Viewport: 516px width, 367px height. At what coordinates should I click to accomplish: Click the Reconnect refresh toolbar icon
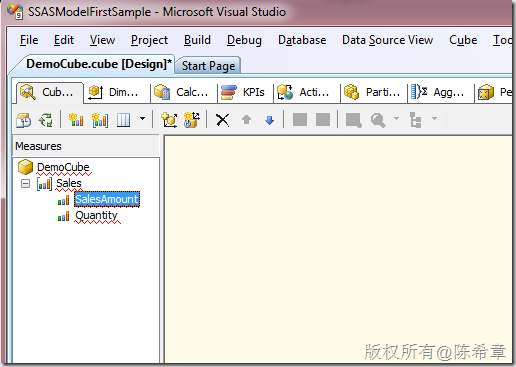[x=46, y=120]
